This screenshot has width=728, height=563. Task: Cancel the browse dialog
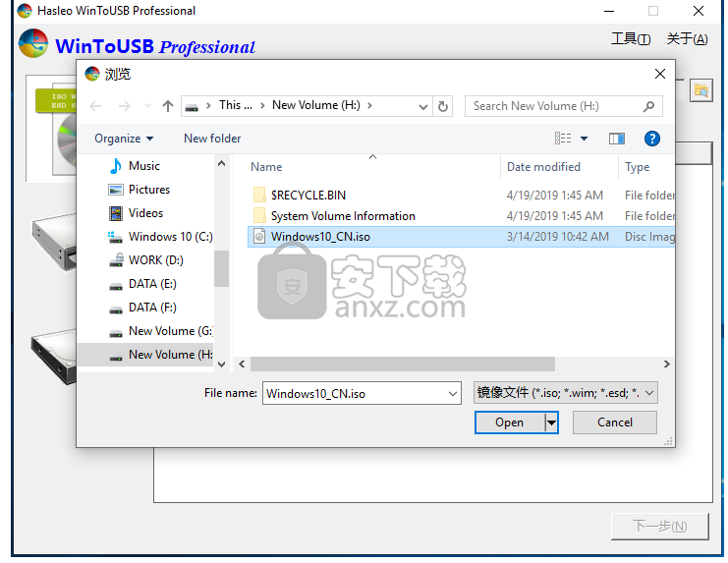615,422
